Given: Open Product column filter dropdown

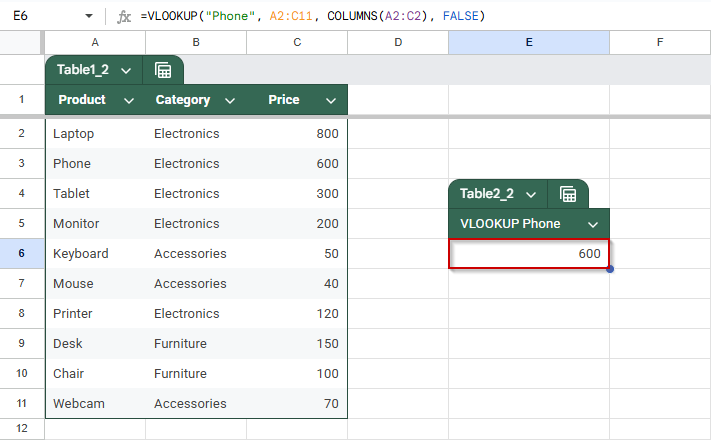Looking at the screenshot, I should [x=129, y=100].
